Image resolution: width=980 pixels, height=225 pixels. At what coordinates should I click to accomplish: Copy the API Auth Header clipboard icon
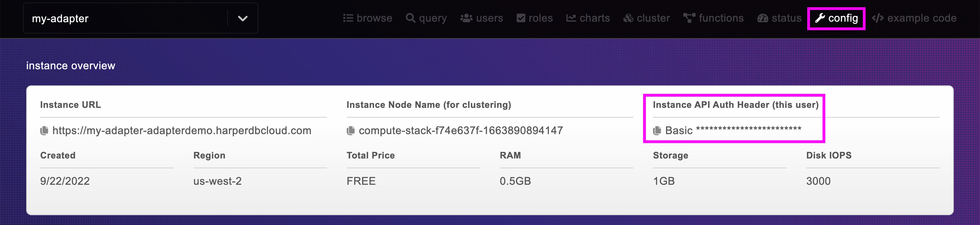(x=657, y=131)
